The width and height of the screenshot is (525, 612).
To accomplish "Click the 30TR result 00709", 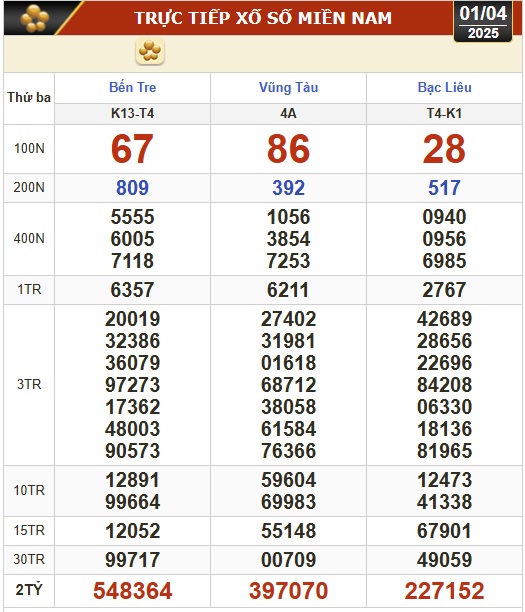I will click(288, 560).
